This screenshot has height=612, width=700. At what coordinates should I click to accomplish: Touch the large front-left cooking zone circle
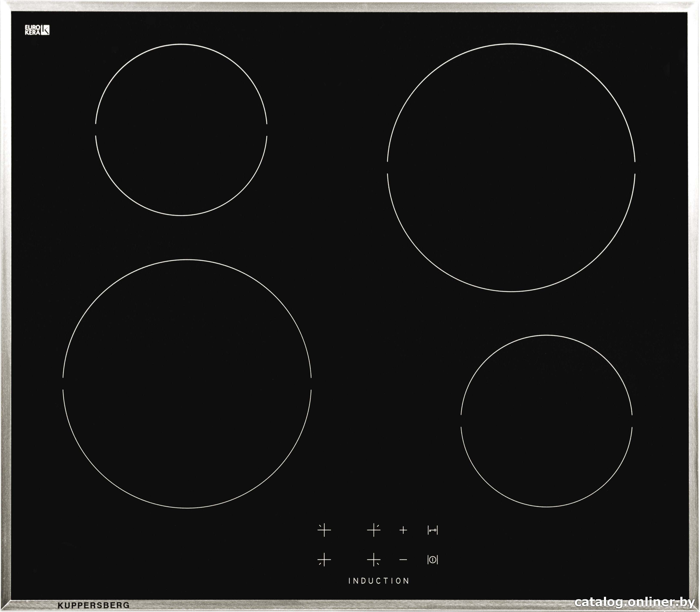tap(187, 384)
